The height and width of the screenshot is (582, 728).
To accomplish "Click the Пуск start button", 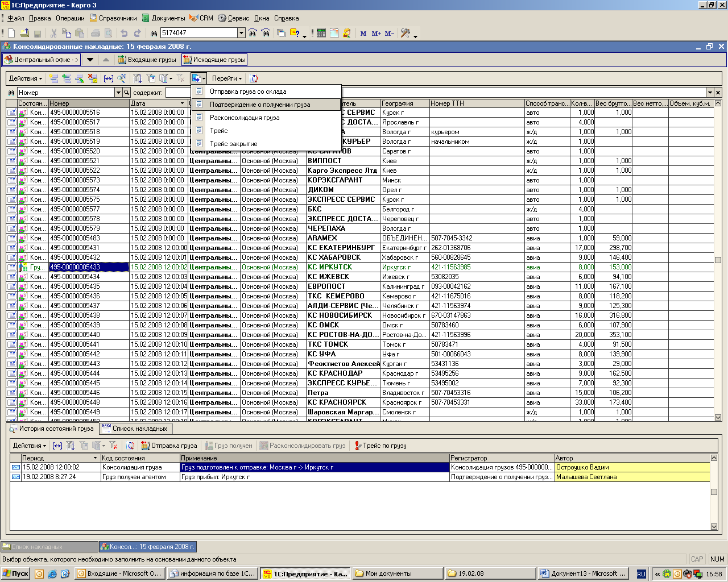I will pyautogui.click(x=15, y=573).
